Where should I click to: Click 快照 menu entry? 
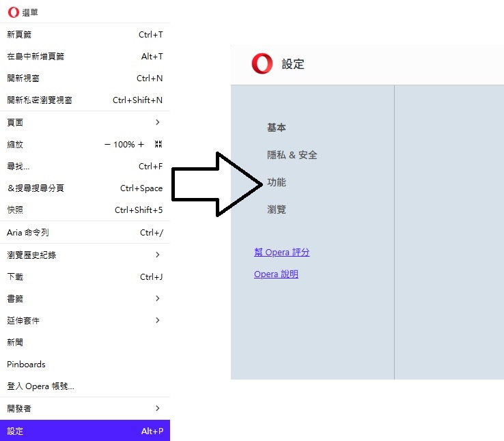[x=85, y=210]
